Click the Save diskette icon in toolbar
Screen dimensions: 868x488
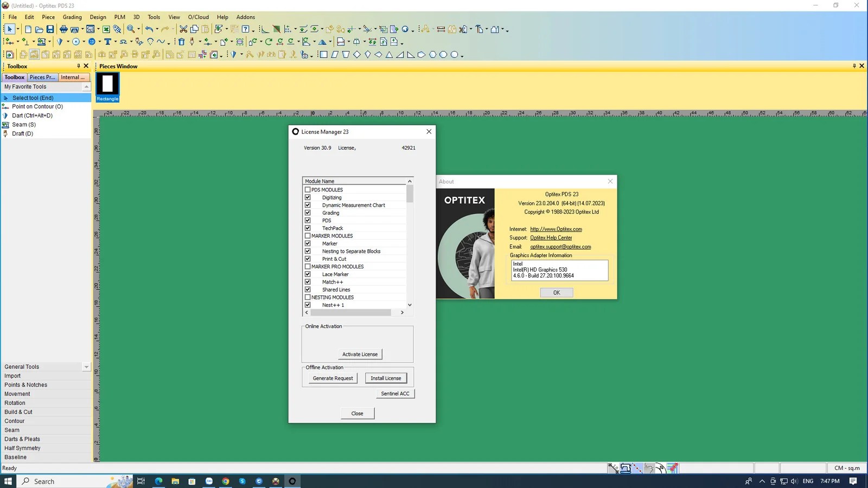pos(50,29)
